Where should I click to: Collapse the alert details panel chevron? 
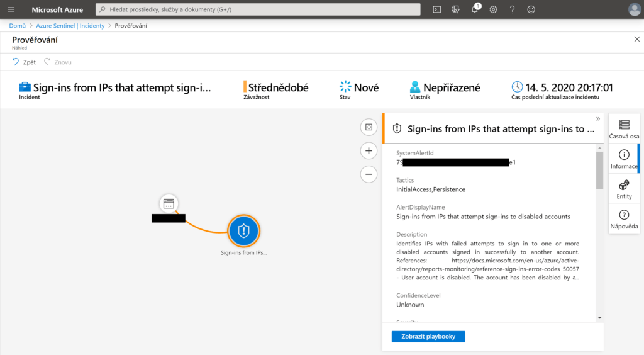pos(598,118)
